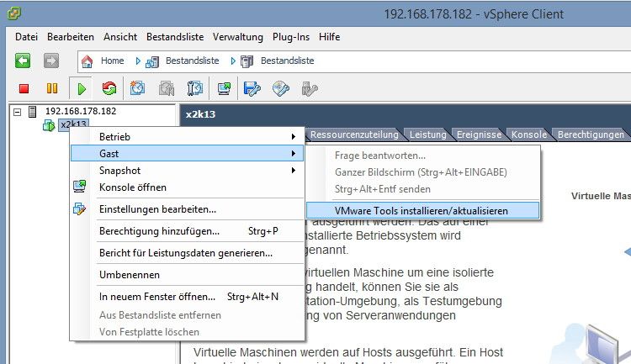Open Snapshot Manager toolbar icon
The image size is (631, 364).
click(x=195, y=88)
